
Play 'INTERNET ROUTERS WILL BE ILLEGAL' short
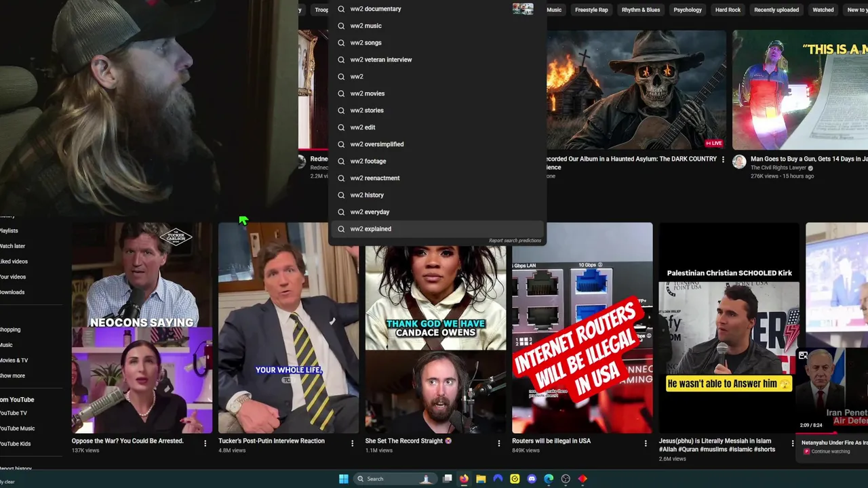point(583,328)
